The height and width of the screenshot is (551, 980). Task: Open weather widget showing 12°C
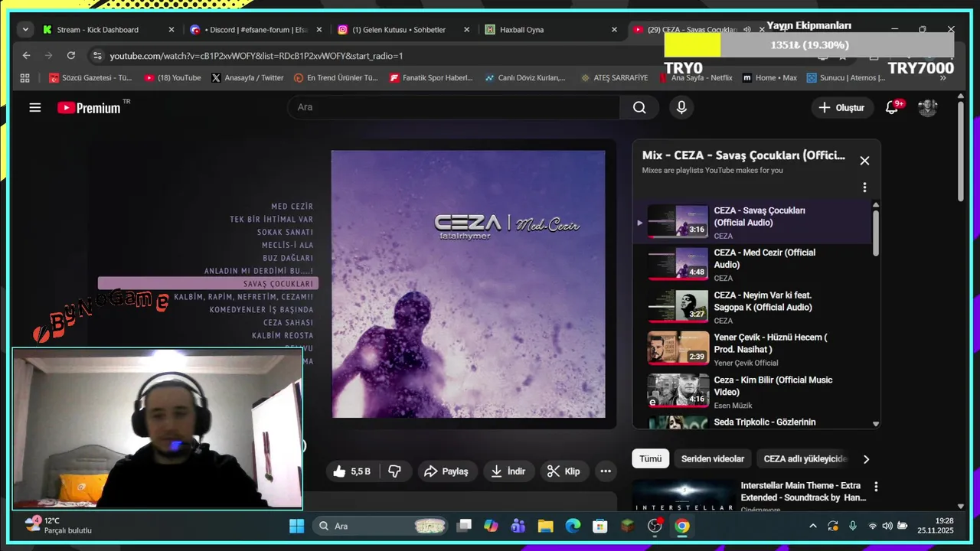58,525
